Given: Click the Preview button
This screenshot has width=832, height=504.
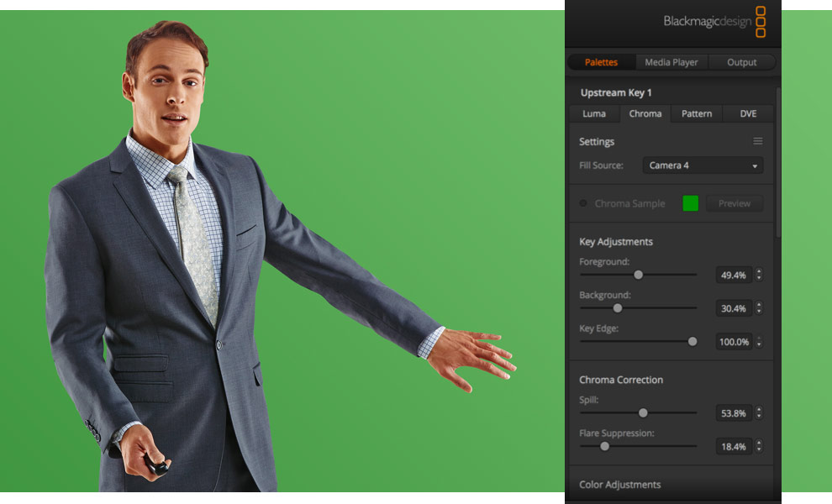Looking at the screenshot, I should [734, 202].
